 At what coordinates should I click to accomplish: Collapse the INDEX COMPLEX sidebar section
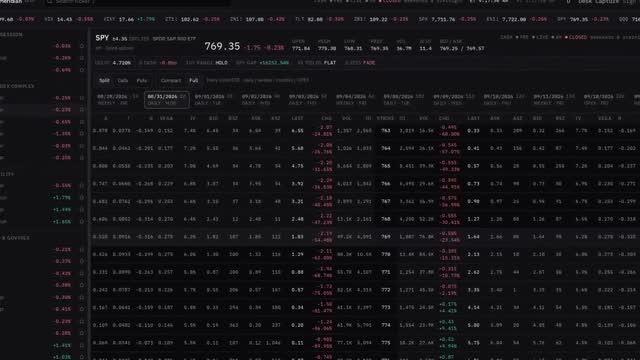17,86
